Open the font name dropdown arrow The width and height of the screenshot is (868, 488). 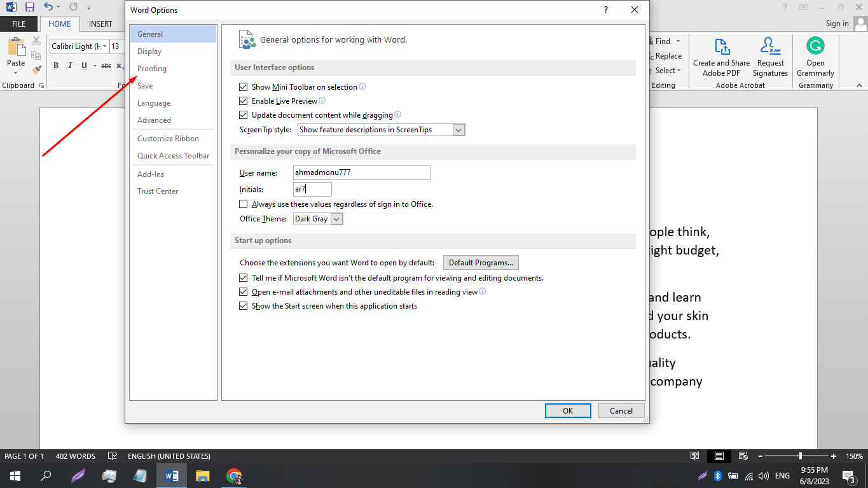pos(105,46)
